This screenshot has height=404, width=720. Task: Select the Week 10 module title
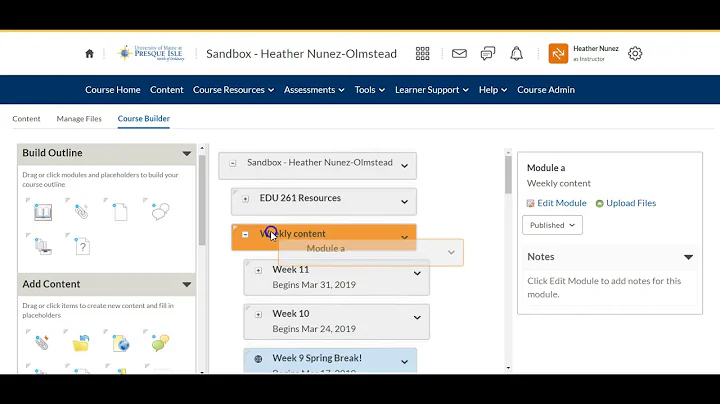tap(291, 314)
